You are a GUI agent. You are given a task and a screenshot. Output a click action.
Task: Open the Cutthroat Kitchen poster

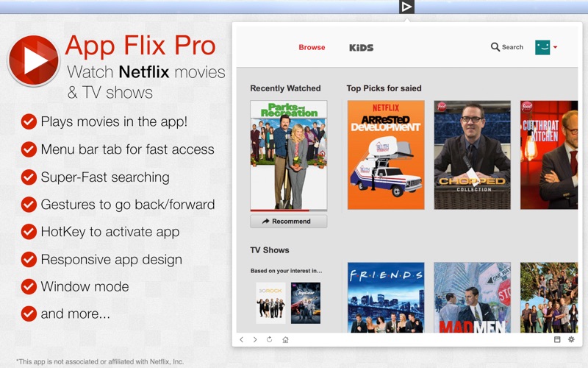pos(549,155)
